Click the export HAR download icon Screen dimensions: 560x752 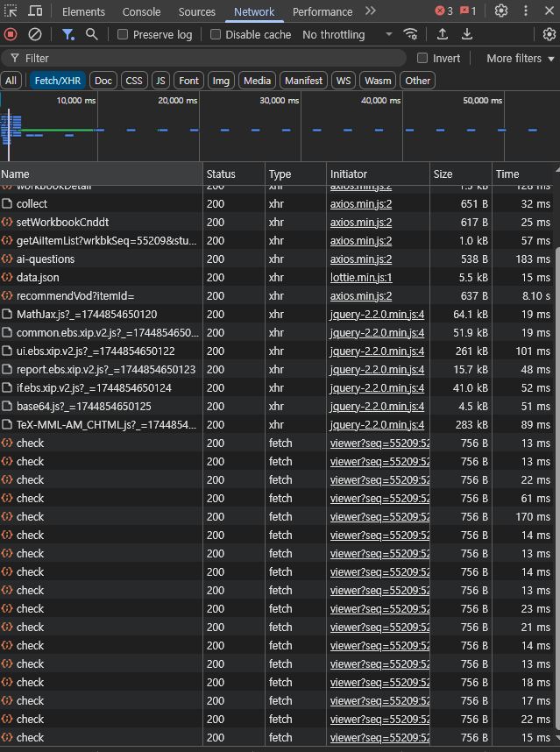(x=467, y=34)
